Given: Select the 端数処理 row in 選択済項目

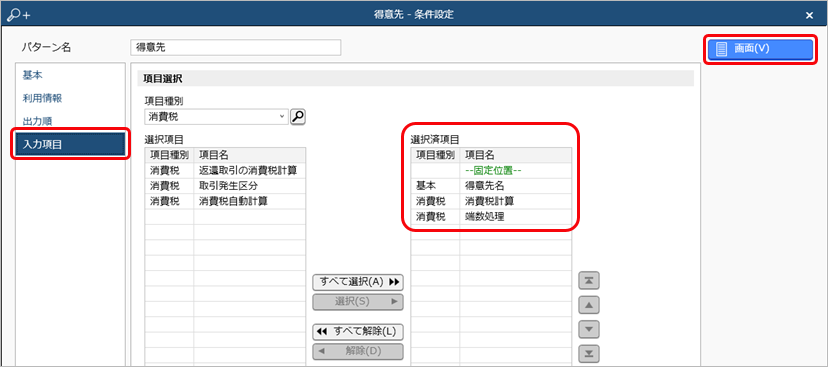Looking at the screenshot, I should pos(491,217).
